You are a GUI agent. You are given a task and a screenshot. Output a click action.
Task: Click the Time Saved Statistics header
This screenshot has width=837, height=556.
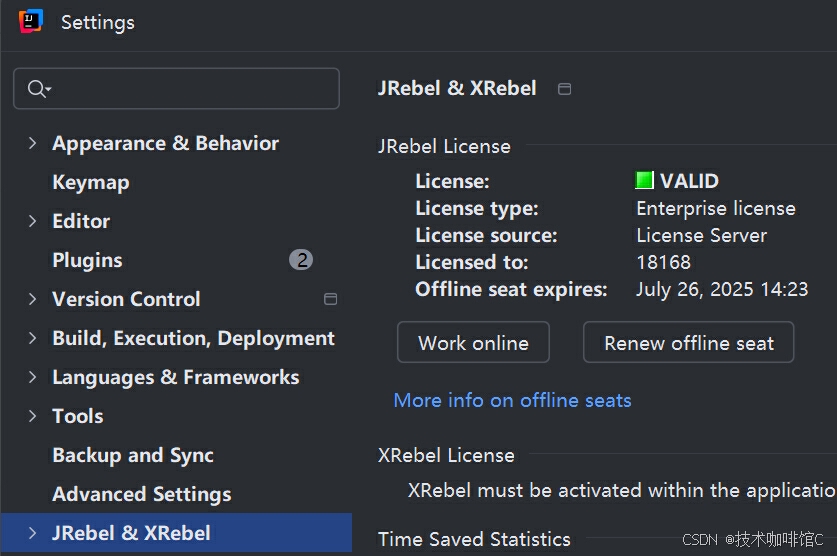(x=474, y=539)
